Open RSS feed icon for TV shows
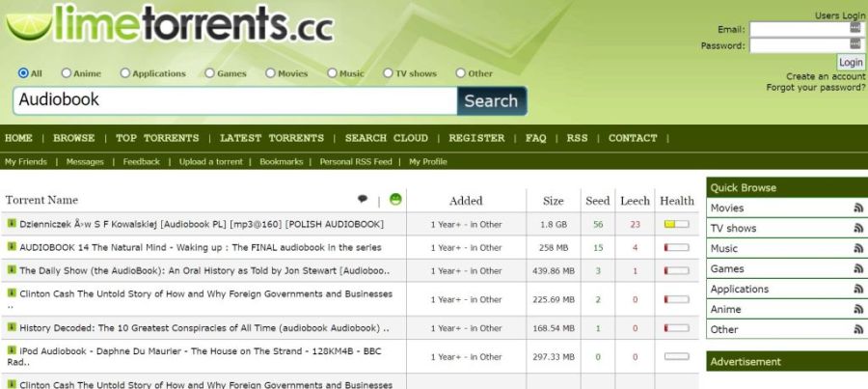The image size is (868, 389). [x=858, y=229]
